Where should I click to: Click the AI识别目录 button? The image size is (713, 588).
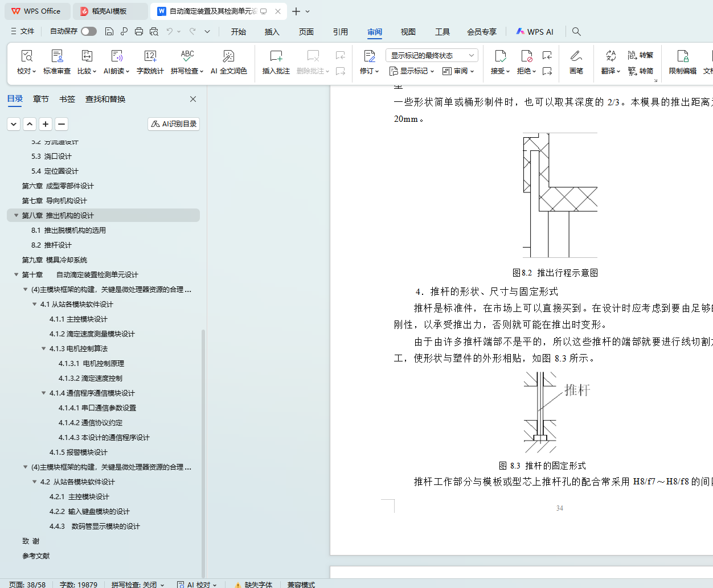tap(174, 124)
